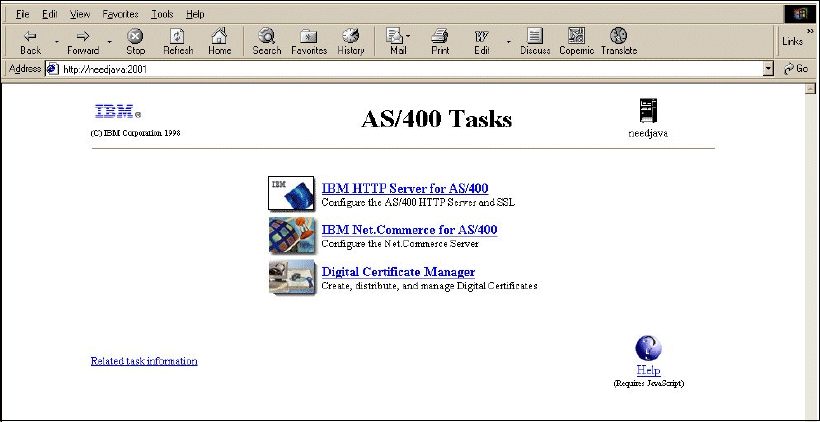The image size is (820, 422).
Task: Click the Windows logo throbber
Action: (800, 14)
